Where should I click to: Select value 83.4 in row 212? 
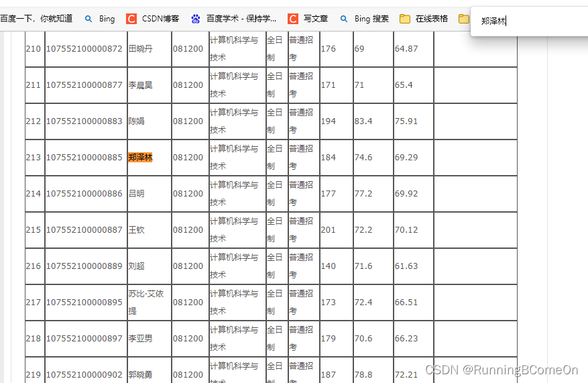point(363,121)
